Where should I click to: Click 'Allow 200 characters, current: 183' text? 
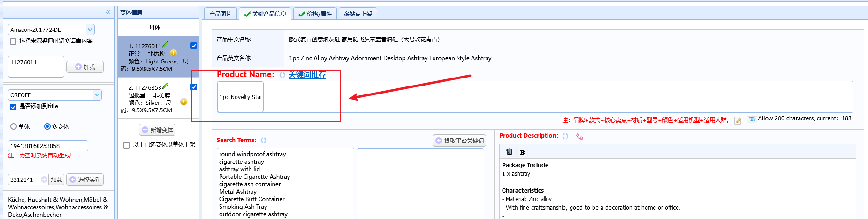coord(805,118)
